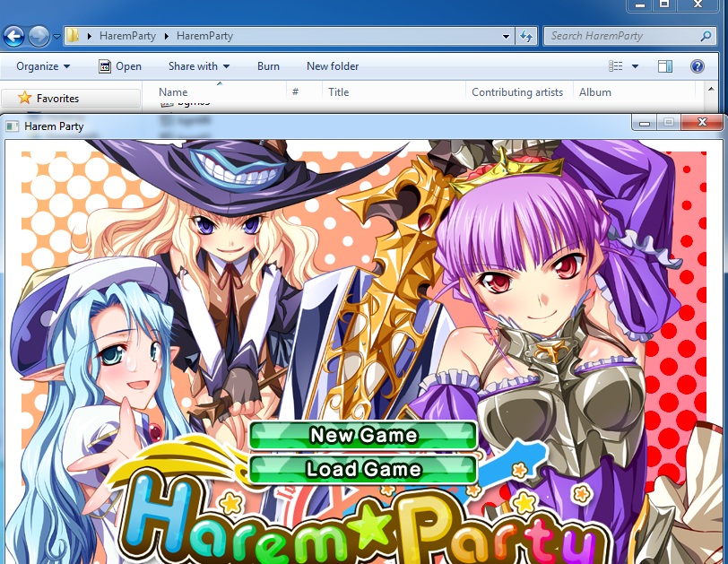Click New folder in the toolbar
Image resolution: width=728 pixels, height=564 pixels.
(332, 66)
